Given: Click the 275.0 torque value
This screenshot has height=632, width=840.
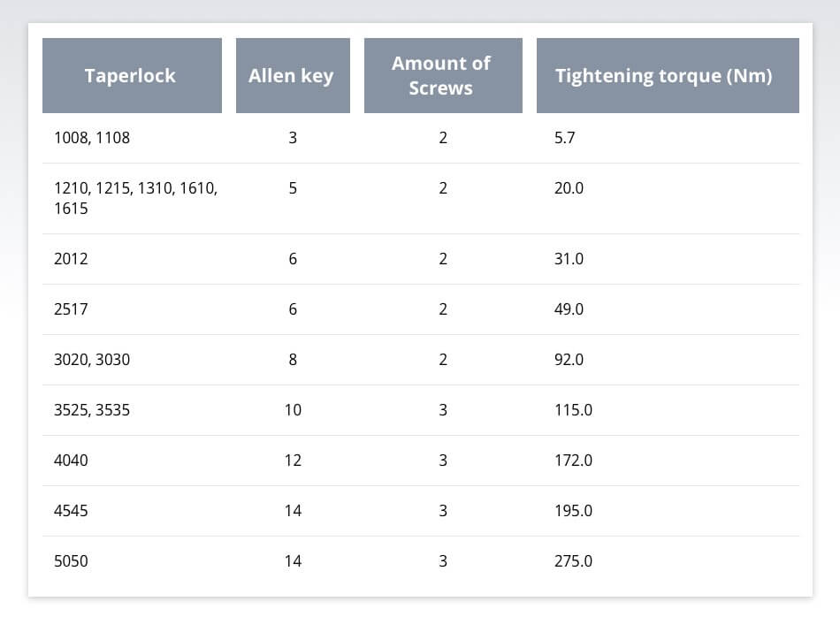Looking at the screenshot, I should point(573,561).
